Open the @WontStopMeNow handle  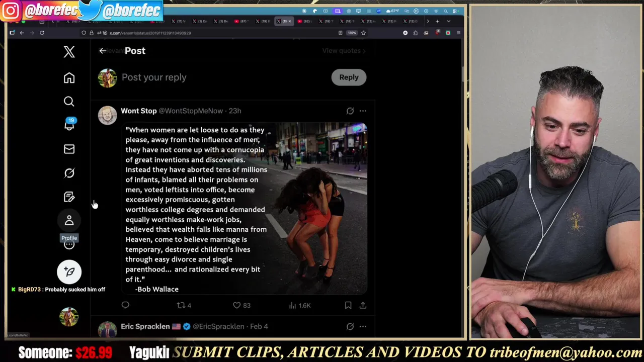191,111
